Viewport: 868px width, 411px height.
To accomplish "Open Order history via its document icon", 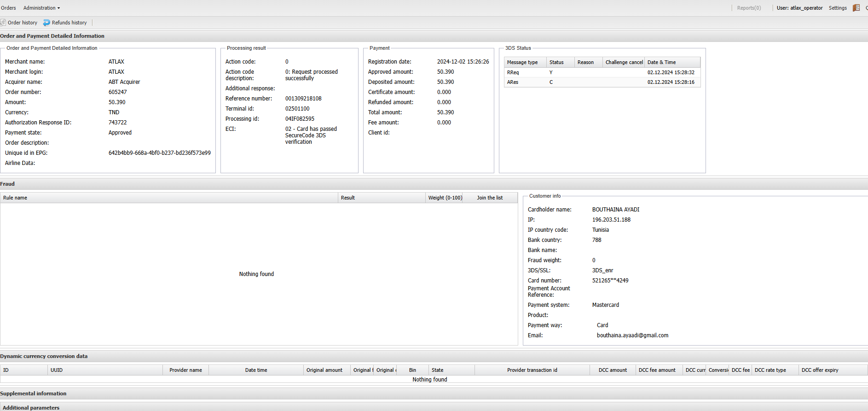I will [x=3, y=23].
